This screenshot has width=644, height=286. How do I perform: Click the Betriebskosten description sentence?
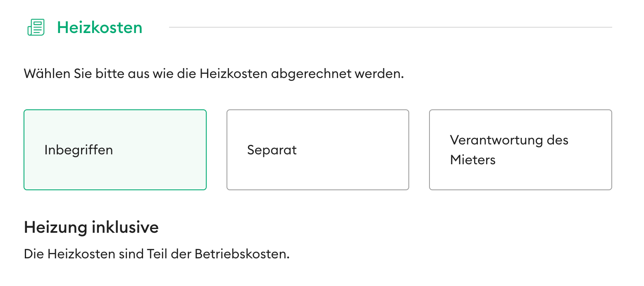157,254
